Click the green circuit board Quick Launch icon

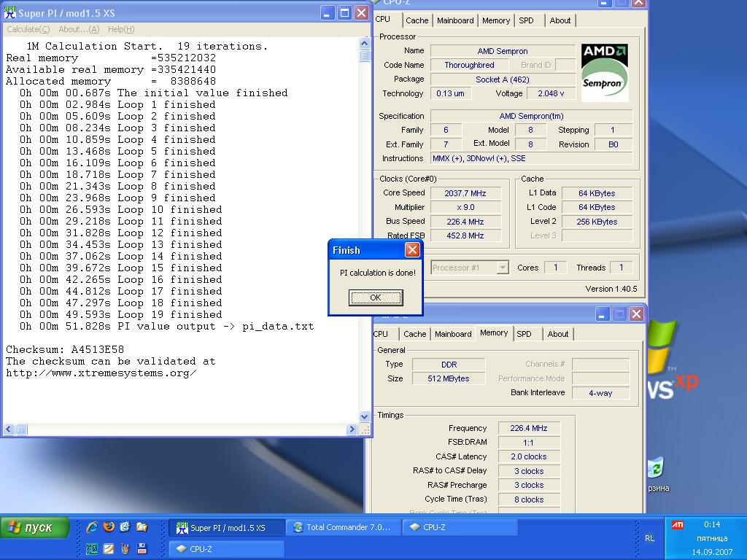[x=92, y=548]
